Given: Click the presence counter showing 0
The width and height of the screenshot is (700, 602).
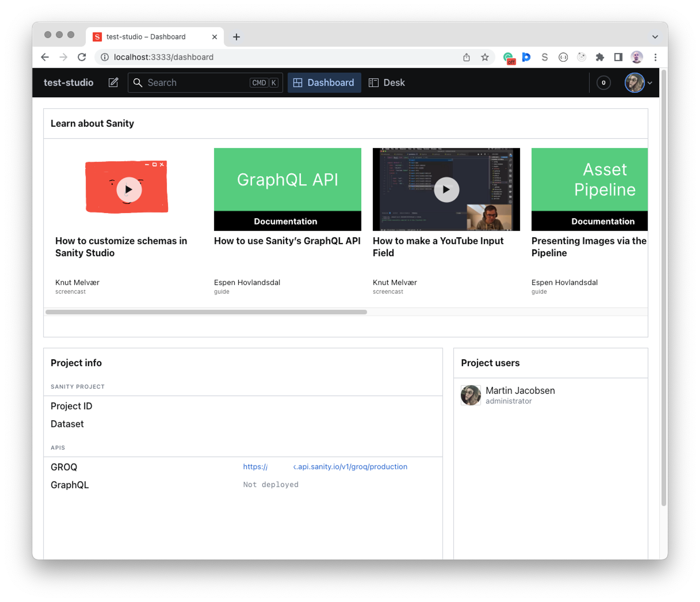Looking at the screenshot, I should pos(603,82).
